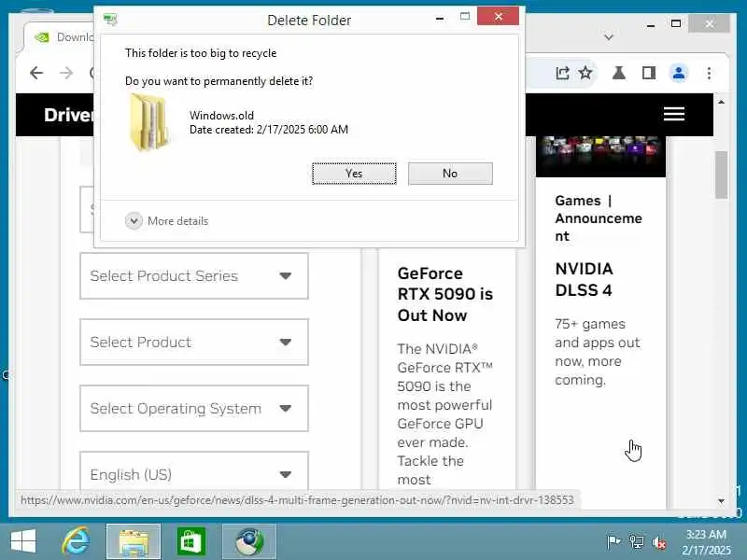
Task: Open Windows Store from taskbar
Action: point(191,541)
